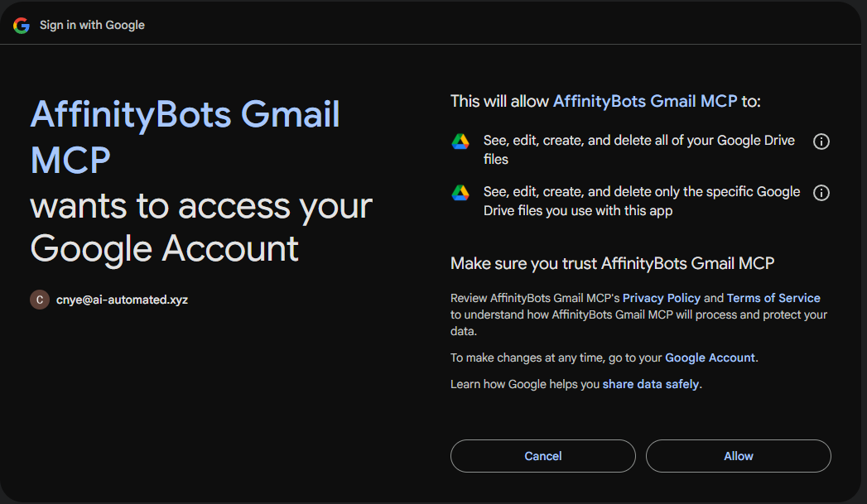Open the Privacy Policy link
The height and width of the screenshot is (504, 867).
[x=661, y=298]
